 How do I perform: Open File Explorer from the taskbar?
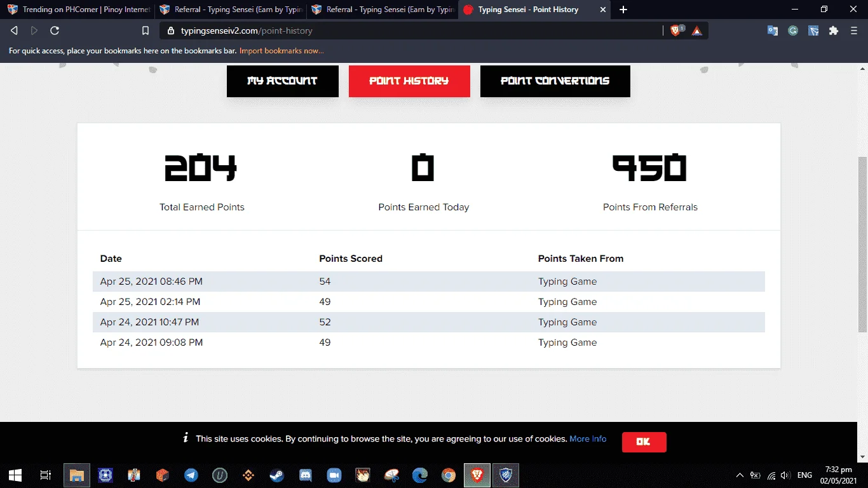coord(76,475)
